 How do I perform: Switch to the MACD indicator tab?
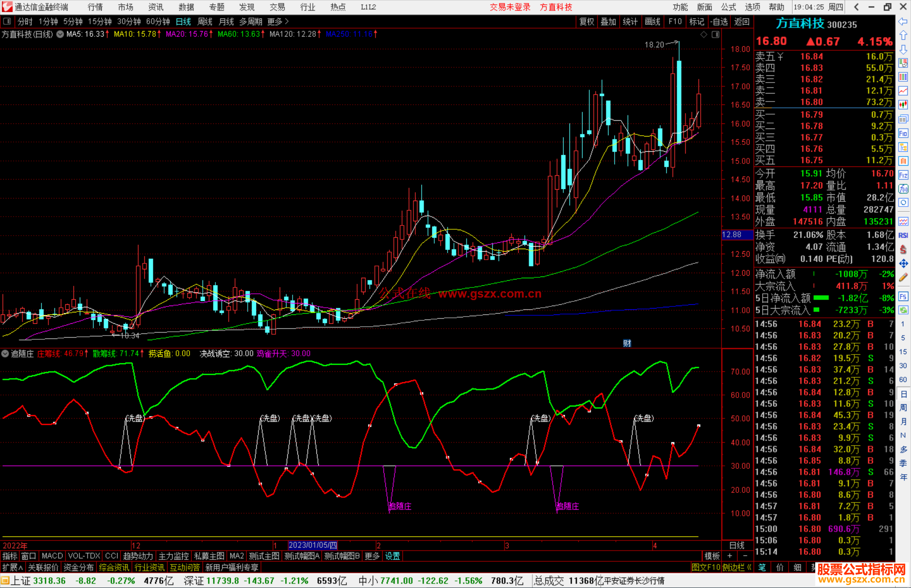tap(52, 556)
